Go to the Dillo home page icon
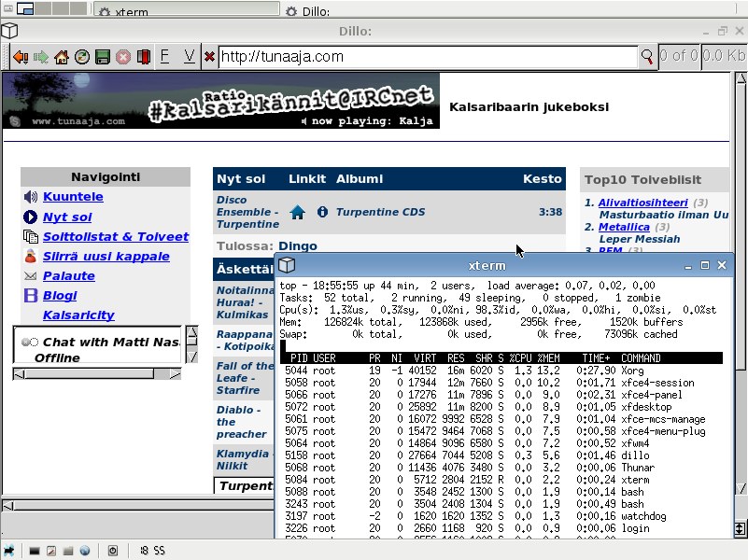Image resolution: width=748 pixels, height=560 pixels. tap(62, 57)
